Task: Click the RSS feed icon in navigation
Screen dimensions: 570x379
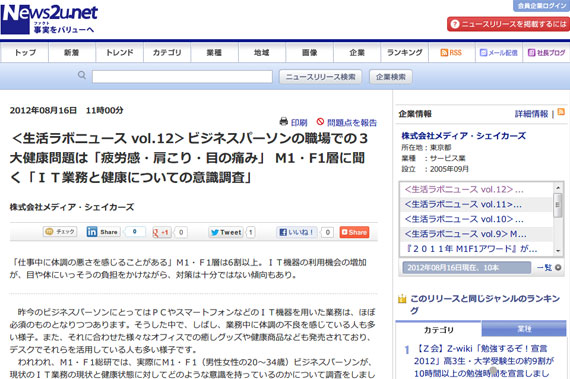Action: click(444, 53)
